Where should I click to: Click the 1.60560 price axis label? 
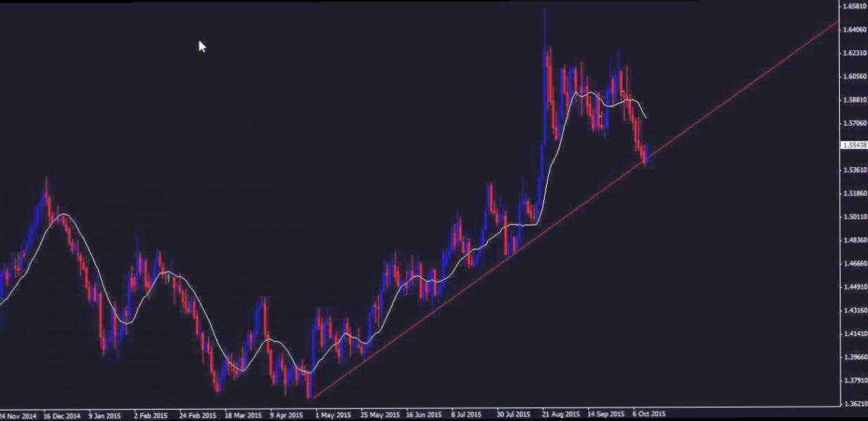(856, 77)
